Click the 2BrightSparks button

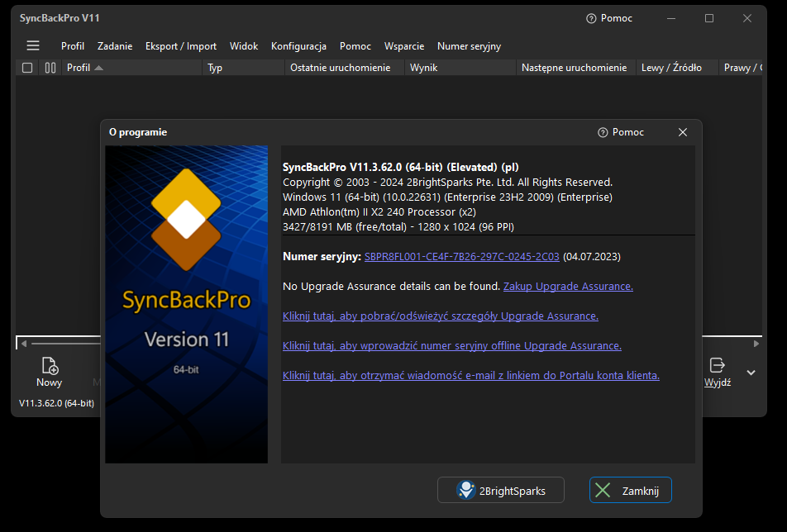coord(501,490)
